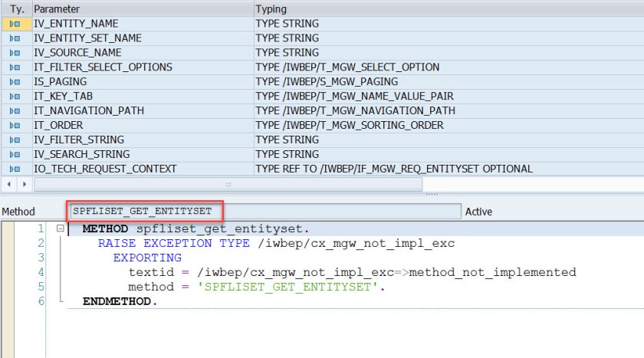Place cursor on EXPORTING code line

click(147, 258)
